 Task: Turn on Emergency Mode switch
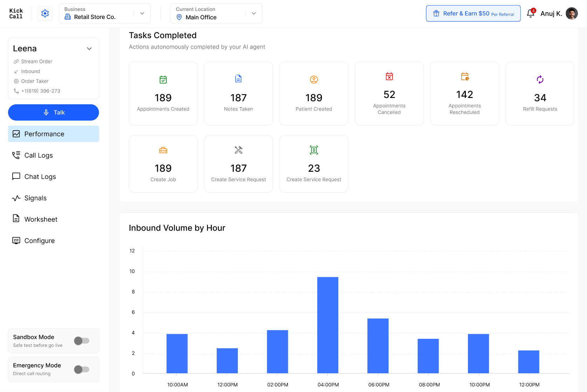click(82, 369)
